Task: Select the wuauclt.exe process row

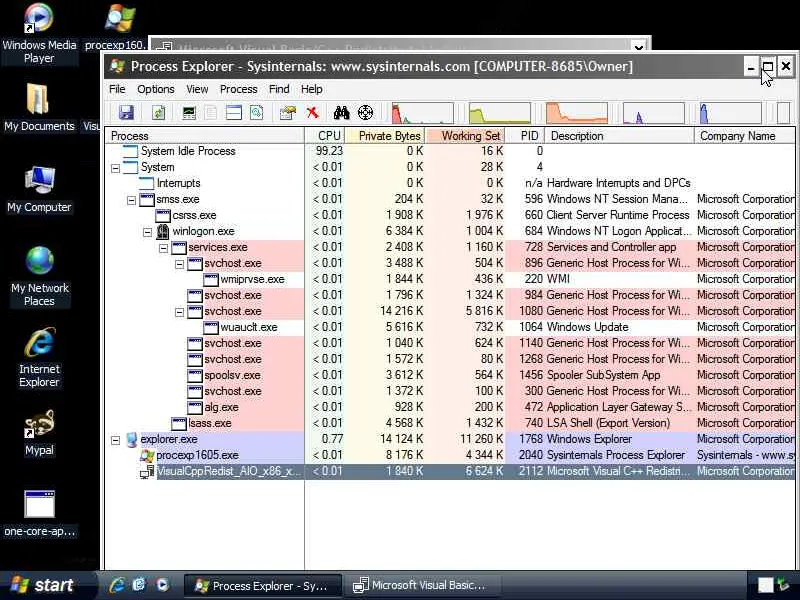Action: (x=450, y=327)
